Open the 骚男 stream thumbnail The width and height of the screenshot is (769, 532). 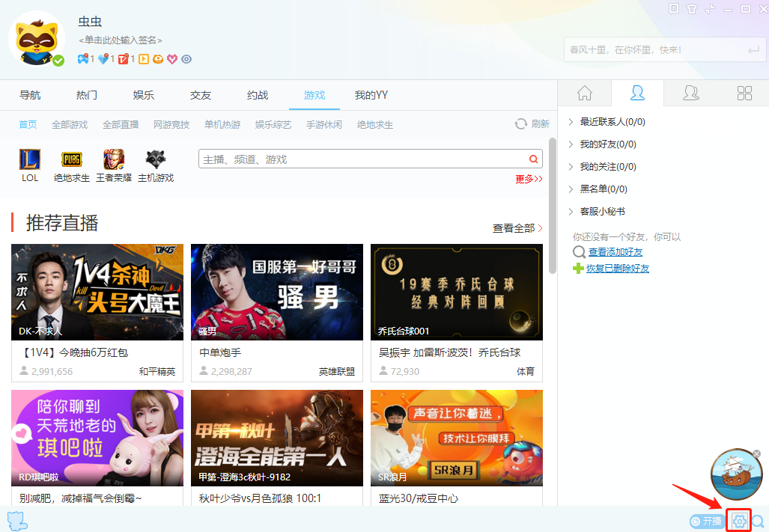[277, 292]
